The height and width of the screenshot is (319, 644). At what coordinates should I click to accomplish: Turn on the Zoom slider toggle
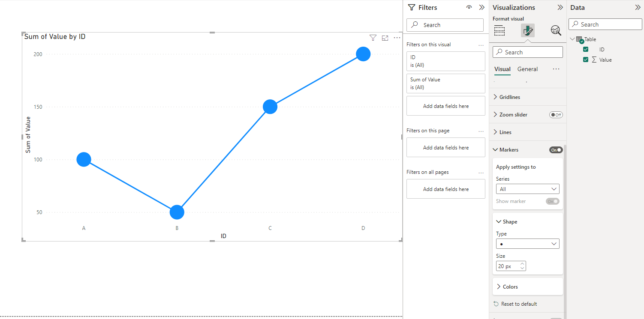click(x=556, y=115)
